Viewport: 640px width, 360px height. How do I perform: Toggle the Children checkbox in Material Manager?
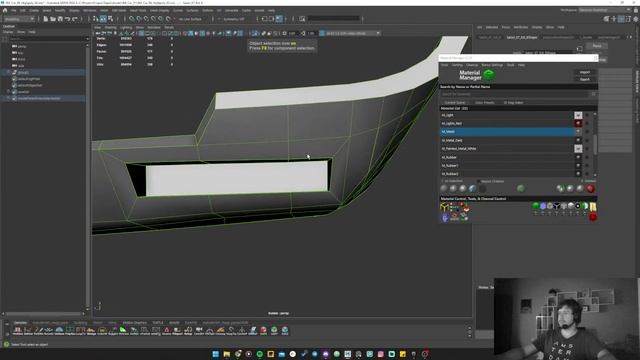479,181
